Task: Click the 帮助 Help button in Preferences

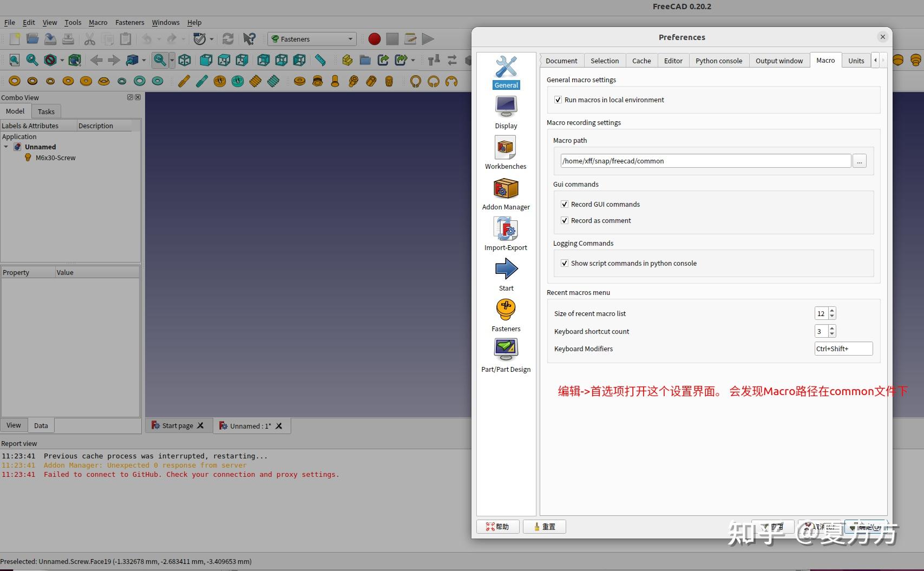Action: point(498,527)
